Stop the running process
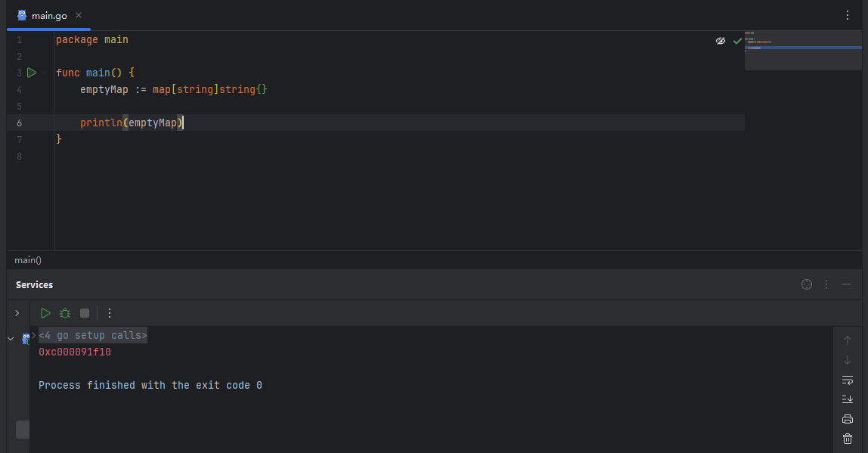The image size is (868, 453). point(85,313)
